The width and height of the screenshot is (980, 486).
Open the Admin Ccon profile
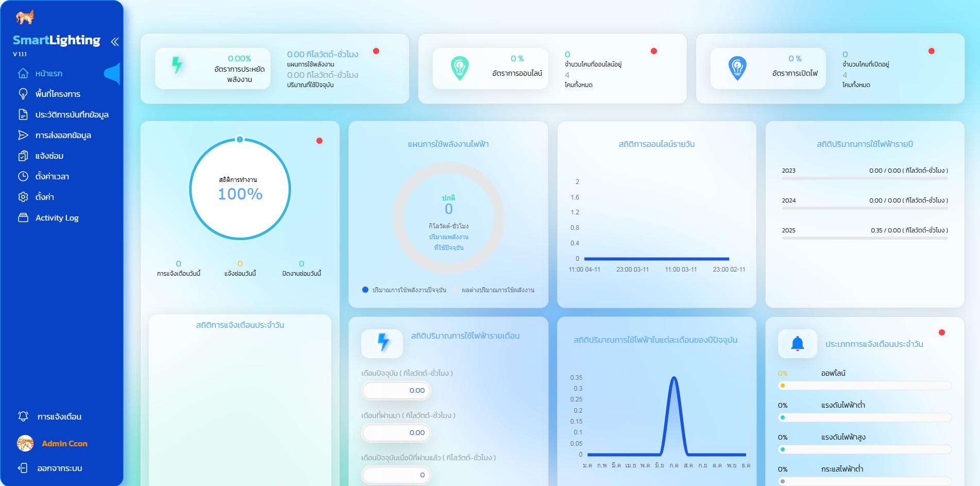tap(64, 444)
